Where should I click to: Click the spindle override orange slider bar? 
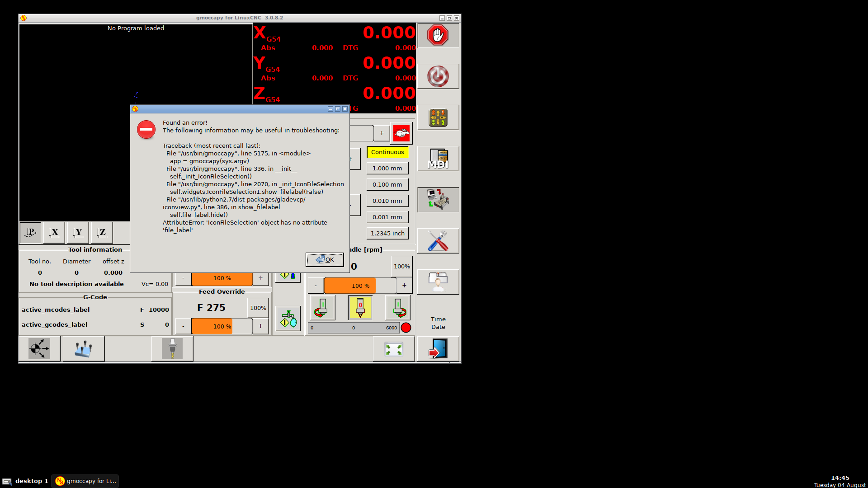360,286
